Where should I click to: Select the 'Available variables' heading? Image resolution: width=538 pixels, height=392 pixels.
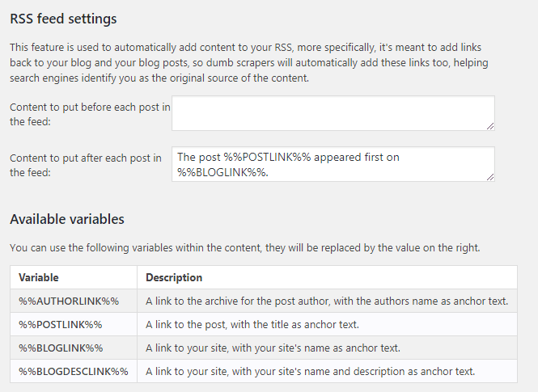[66, 219]
